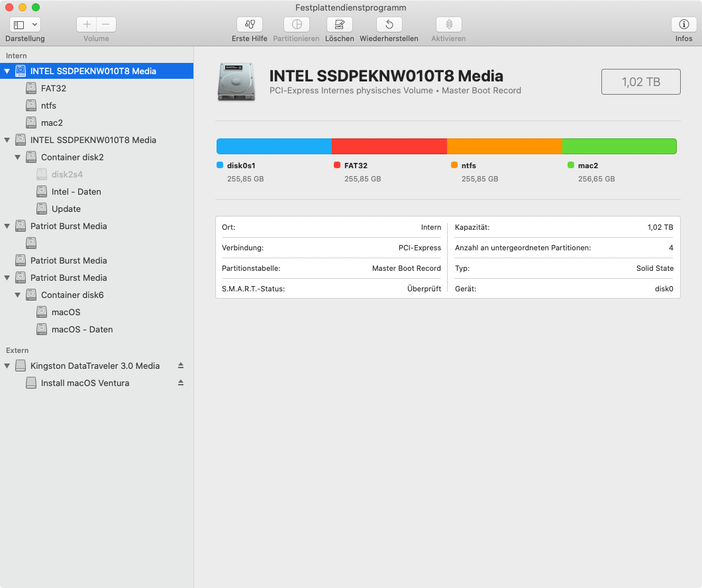Click the Löschen erase icon
This screenshot has height=588, width=702.
(339, 24)
